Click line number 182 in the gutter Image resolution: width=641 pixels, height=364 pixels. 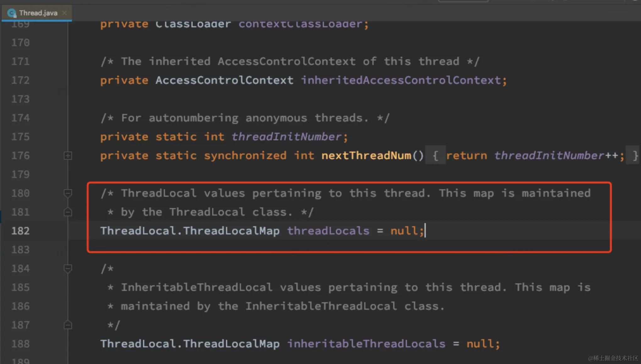pyautogui.click(x=20, y=231)
